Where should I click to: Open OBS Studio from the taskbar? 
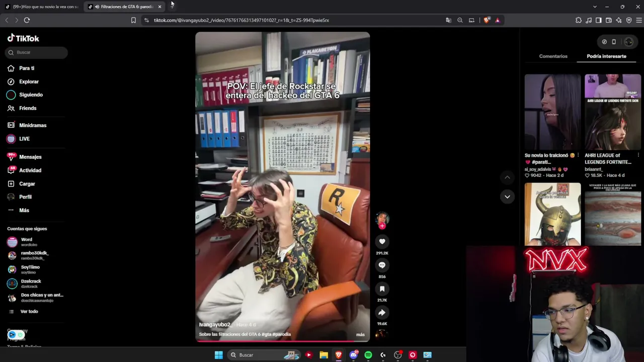398,355
